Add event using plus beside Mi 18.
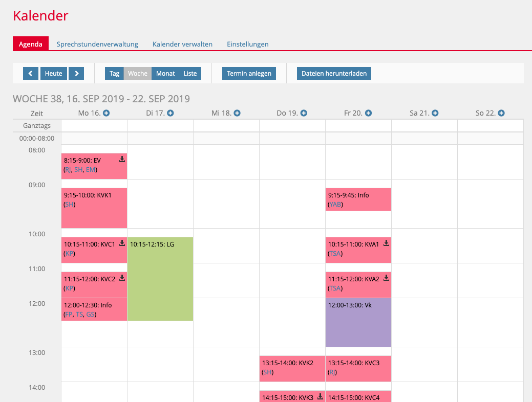 pos(238,113)
